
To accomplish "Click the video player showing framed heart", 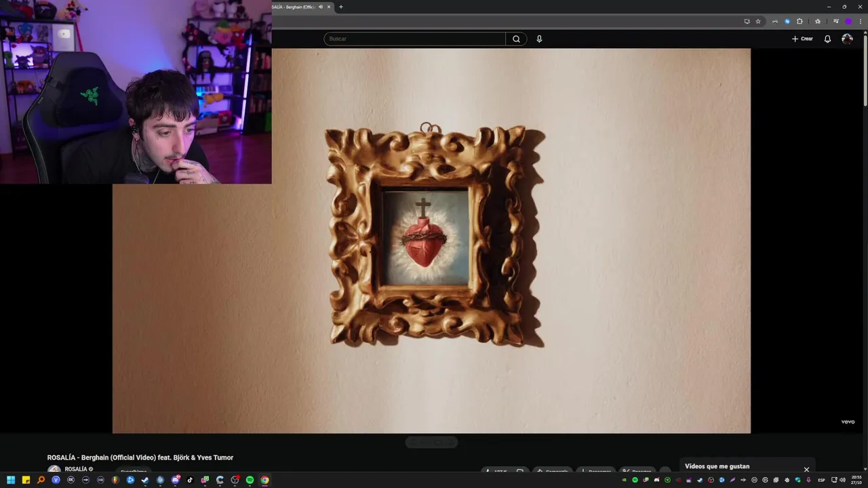I will tap(431, 241).
